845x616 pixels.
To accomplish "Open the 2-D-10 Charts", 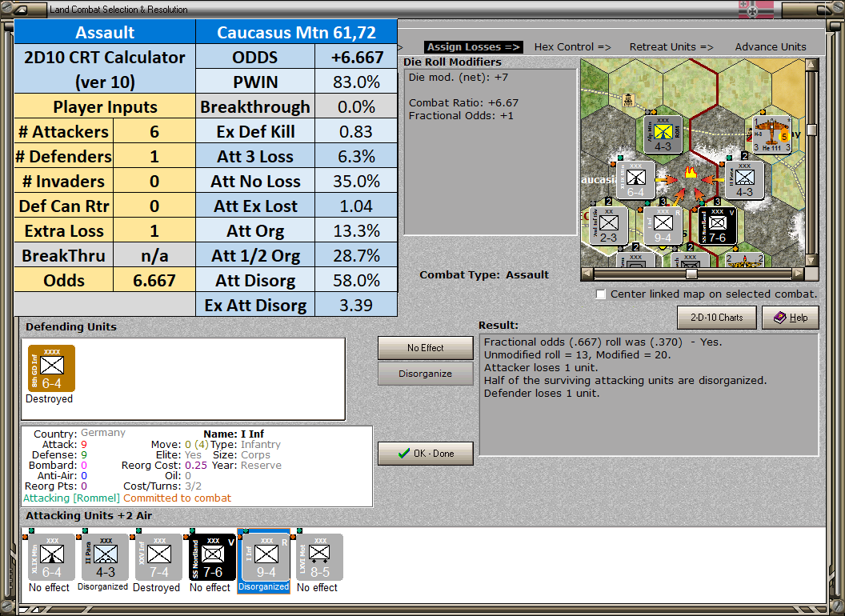I will click(x=716, y=318).
